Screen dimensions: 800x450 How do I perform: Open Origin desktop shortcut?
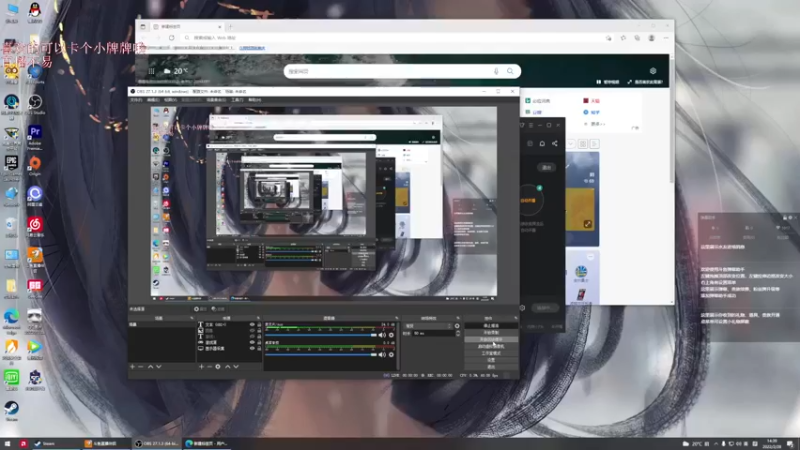tap(35, 166)
